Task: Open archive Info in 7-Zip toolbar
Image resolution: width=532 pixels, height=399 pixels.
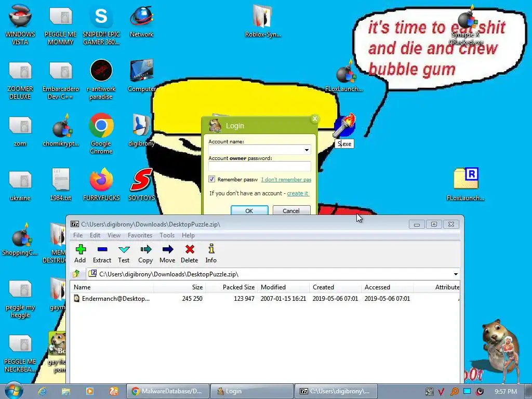Action: point(211,254)
